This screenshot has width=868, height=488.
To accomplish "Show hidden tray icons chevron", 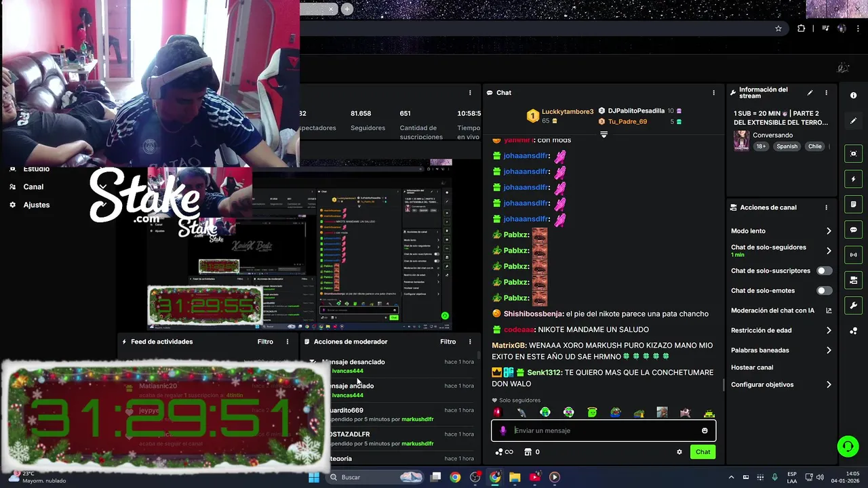I will (731, 477).
